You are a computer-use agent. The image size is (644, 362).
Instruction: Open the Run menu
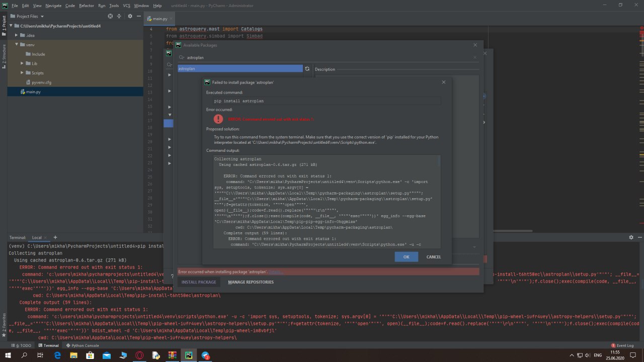[102, 5]
